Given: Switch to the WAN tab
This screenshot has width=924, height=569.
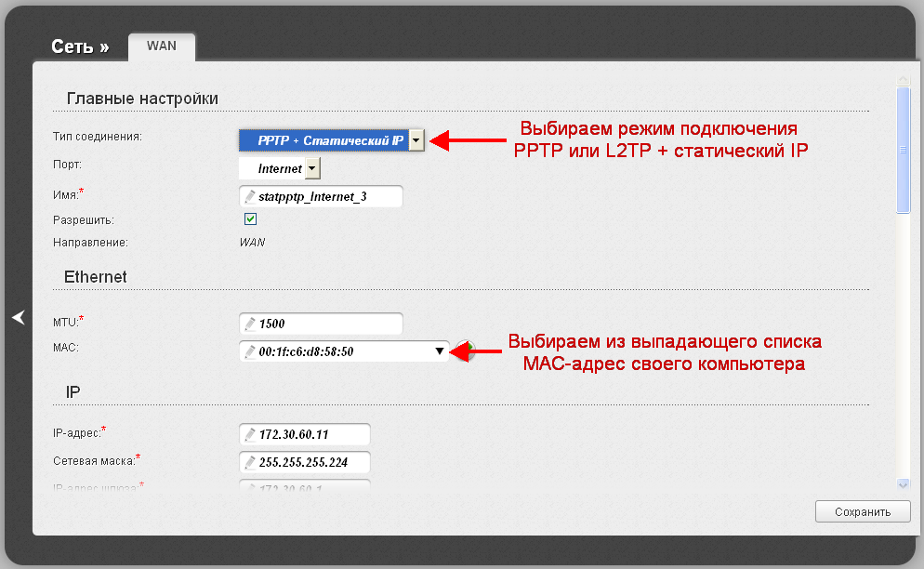Looking at the screenshot, I should tap(161, 46).
